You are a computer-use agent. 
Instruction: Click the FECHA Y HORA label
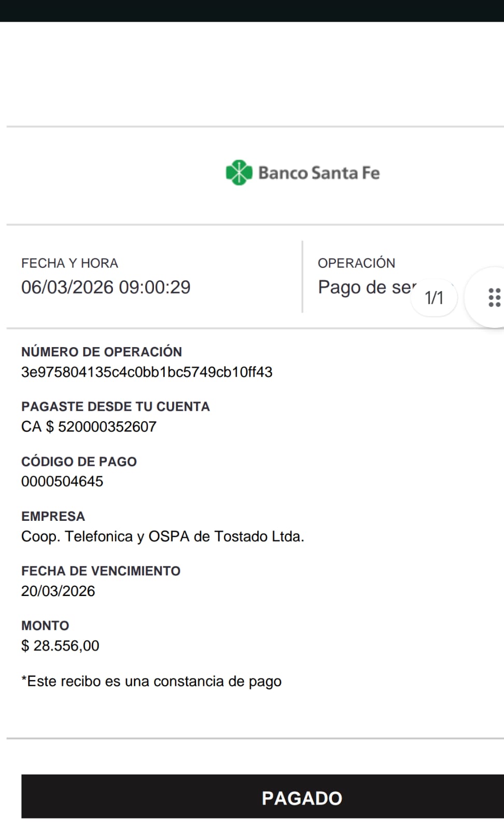pos(69,263)
